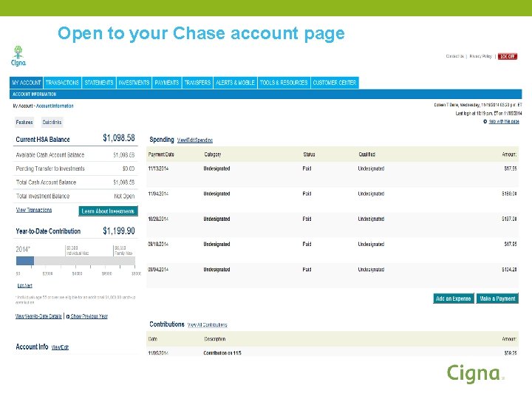This screenshot has width=532, height=399.
Task: Open View Year-to-Date Details link
Action: 38,316
